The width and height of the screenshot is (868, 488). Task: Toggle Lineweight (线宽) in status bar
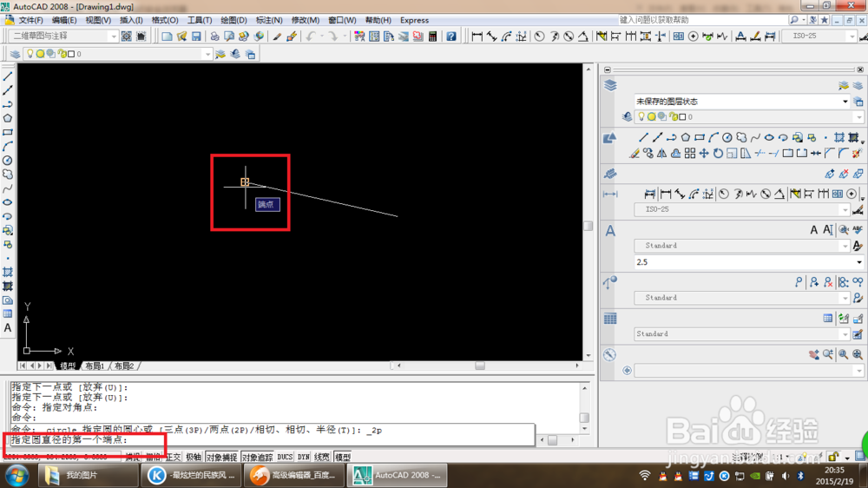click(322, 457)
